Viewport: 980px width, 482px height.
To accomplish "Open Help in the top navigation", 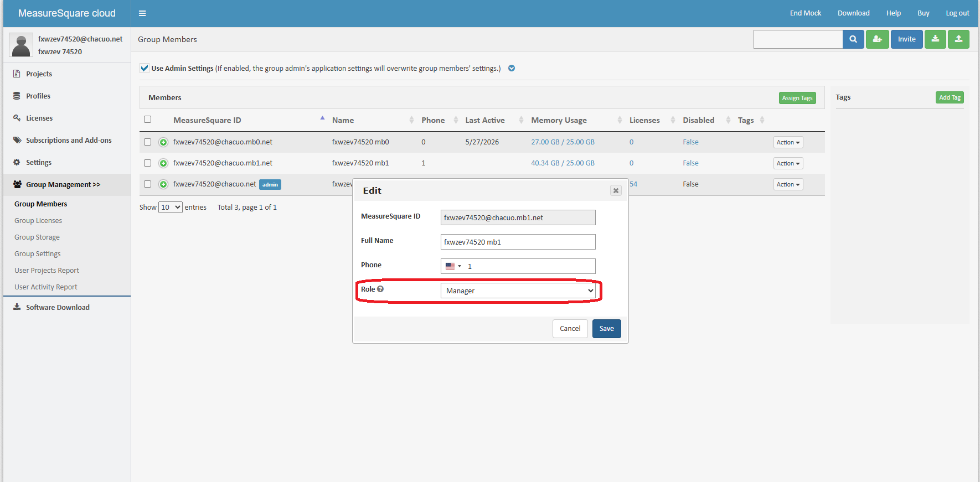I will (893, 13).
